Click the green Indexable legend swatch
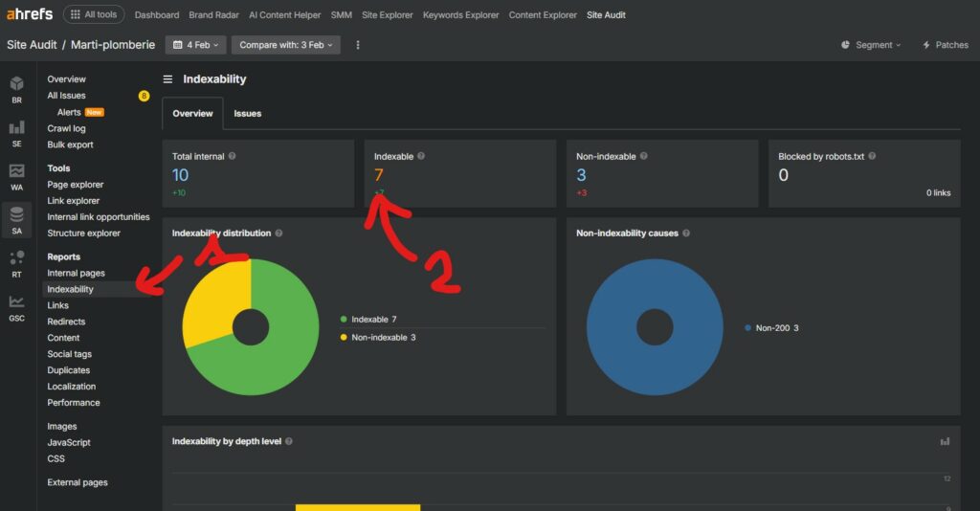This screenshot has width=980, height=511. pos(344,319)
